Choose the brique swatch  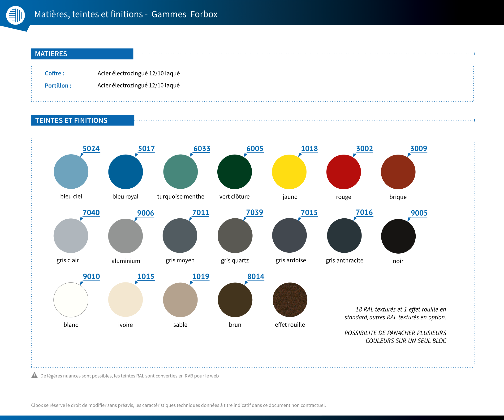coord(398,172)
